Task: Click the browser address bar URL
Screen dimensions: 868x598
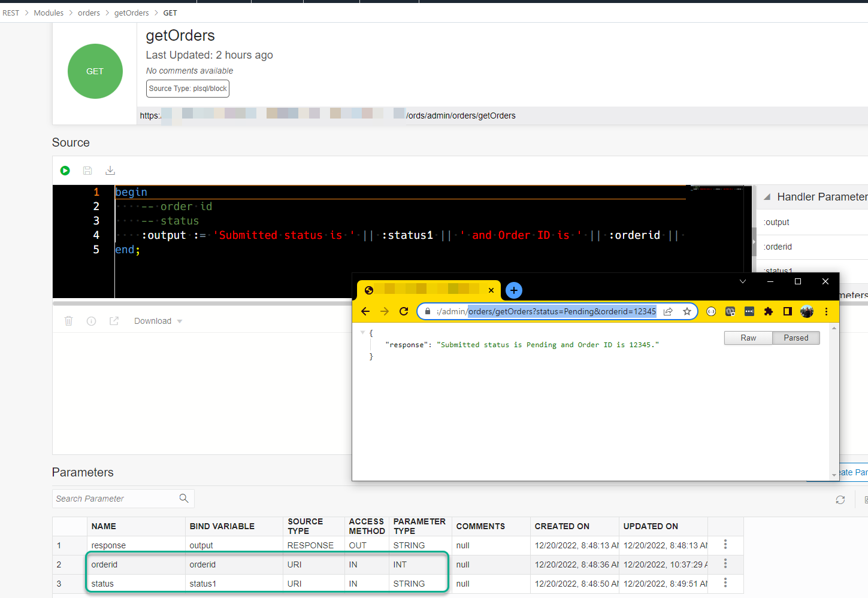Action: pyautogui.click(x=546, y=311)
